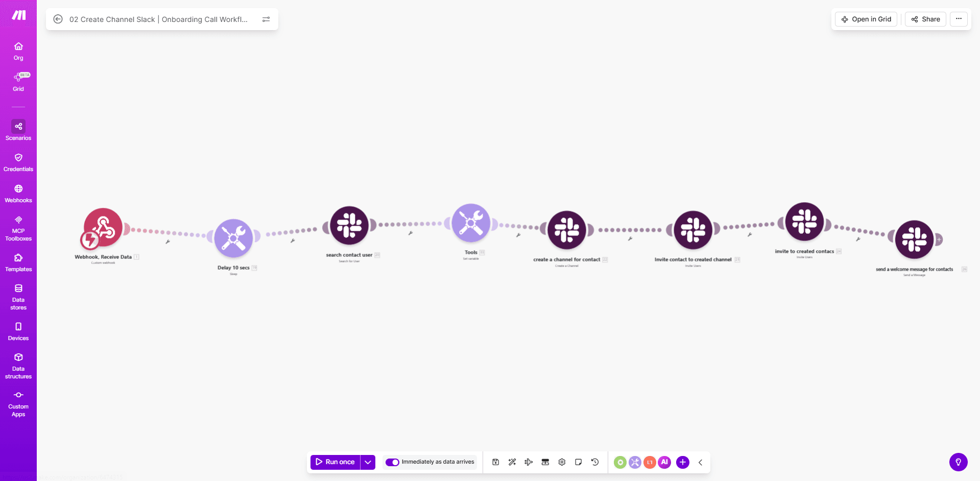Screen dimensions: 980x481
Task: Click the explain flow airplane icon
Action: point(529,462)
